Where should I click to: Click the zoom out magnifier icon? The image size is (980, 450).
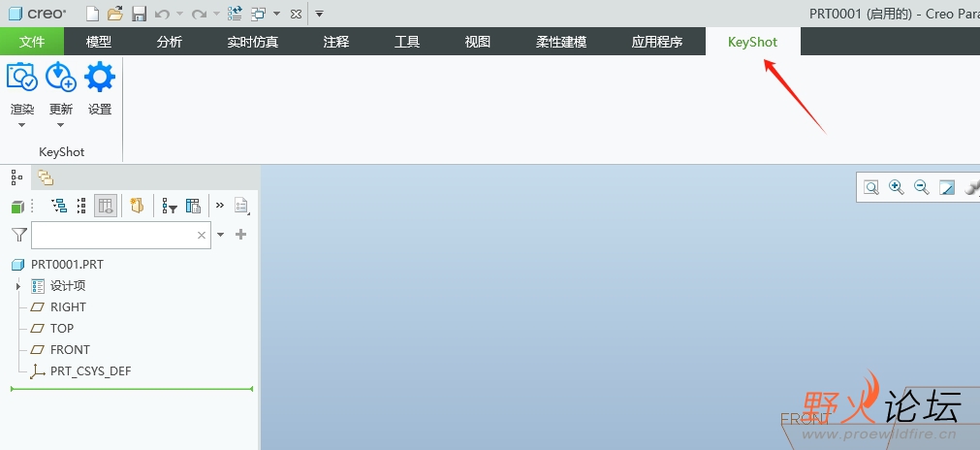921,187
